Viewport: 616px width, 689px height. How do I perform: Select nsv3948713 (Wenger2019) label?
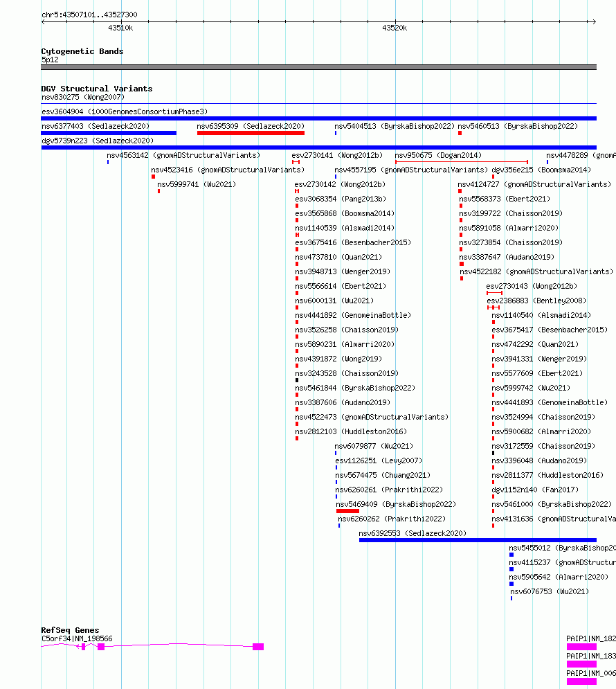(x=343, y=271)
